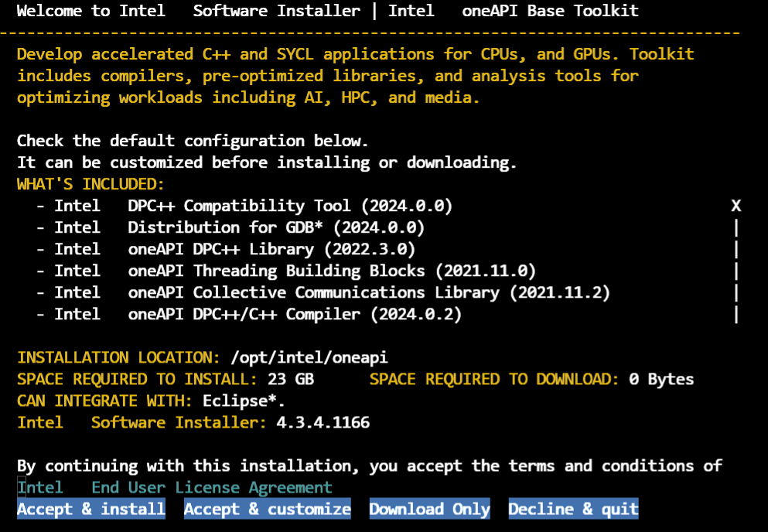Click the X scrollbar thumb in component list
Image resolution: width=768 pixels, height=532 pixels.
point(736,206)
